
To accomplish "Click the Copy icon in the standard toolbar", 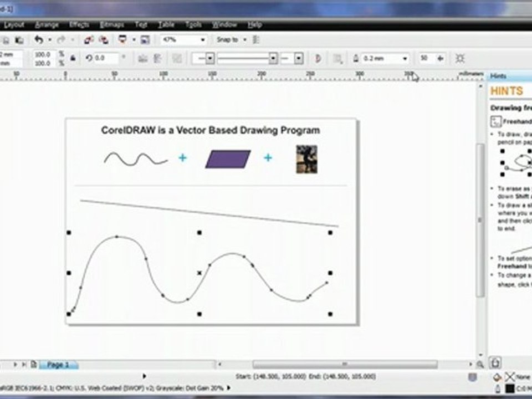I will pos(6,40).
